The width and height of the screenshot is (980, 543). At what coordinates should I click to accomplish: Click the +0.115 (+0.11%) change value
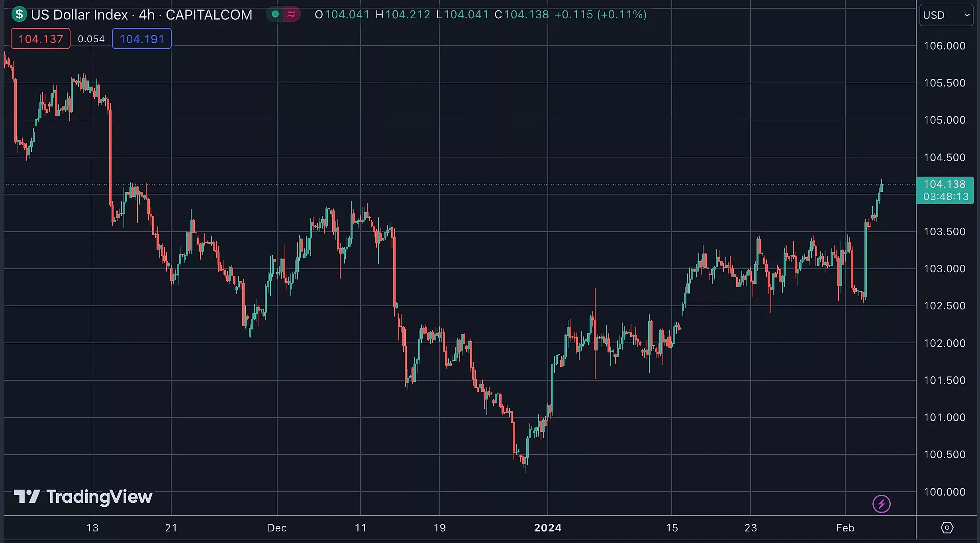tap(600, 15)
